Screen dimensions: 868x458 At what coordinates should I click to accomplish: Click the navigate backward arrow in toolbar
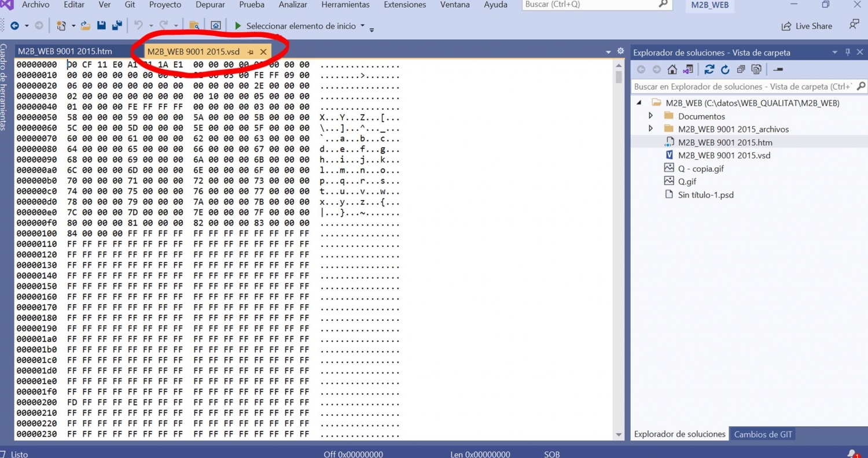(14, 25)
